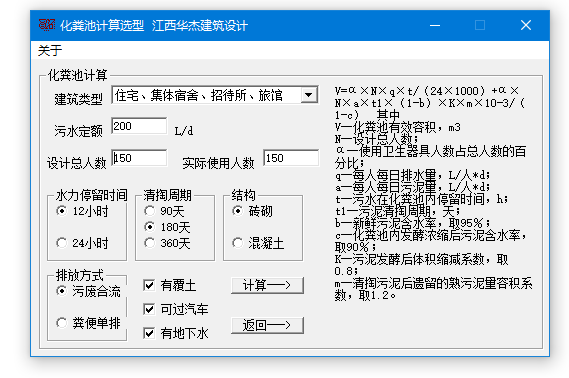Click the 建筑类型 label

pyautogui.click(x=78, y=99)
